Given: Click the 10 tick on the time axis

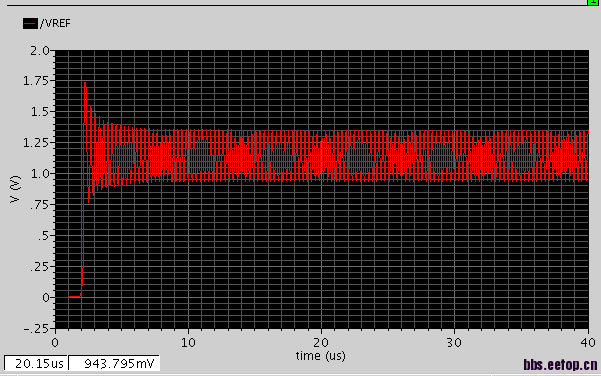Looking at the screenshot, I should pos(188,342).
